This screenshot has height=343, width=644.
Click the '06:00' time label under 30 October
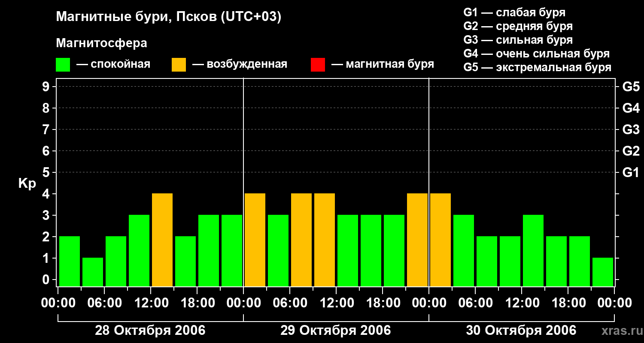(475, 303)
